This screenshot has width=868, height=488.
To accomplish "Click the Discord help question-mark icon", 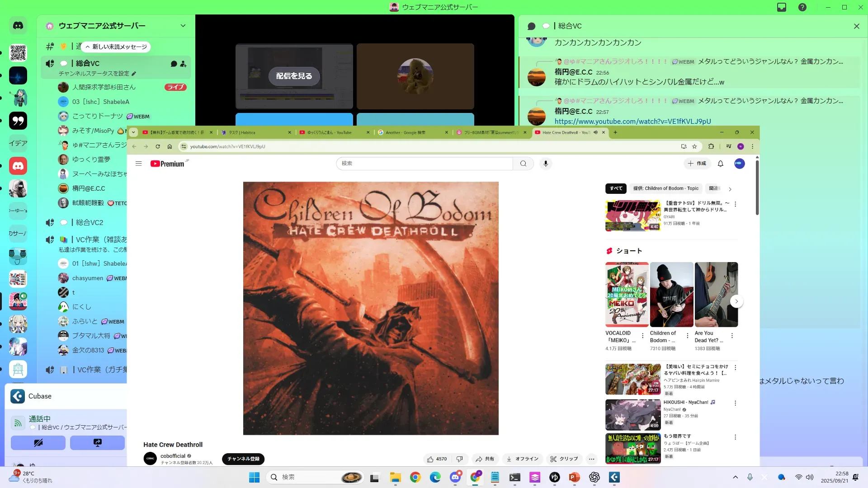I will point(802,7).
